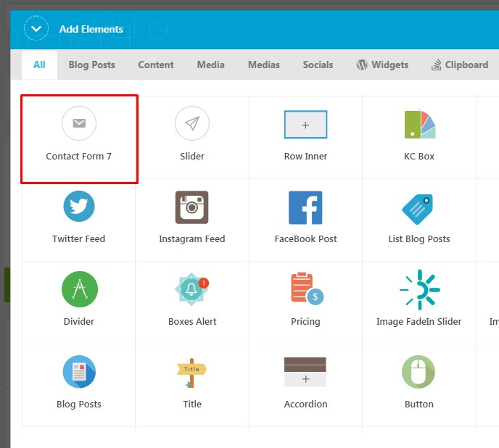Pick the Instagram Feed element

[192, 207]
